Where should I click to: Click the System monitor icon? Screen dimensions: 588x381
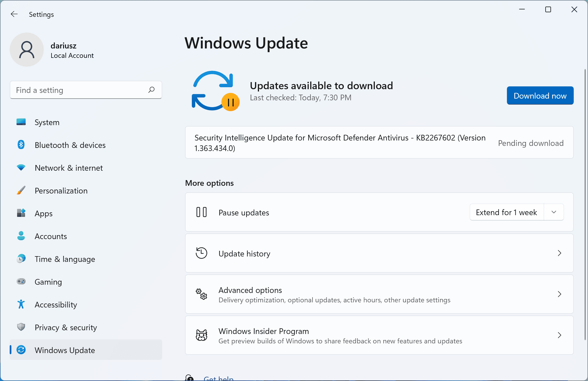point(21,122)
